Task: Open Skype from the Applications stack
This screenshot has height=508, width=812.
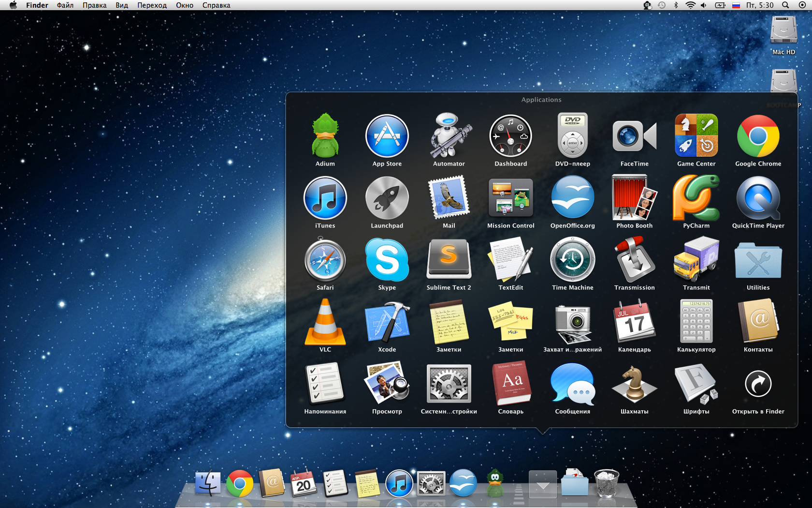Action: tap(387, 260)
